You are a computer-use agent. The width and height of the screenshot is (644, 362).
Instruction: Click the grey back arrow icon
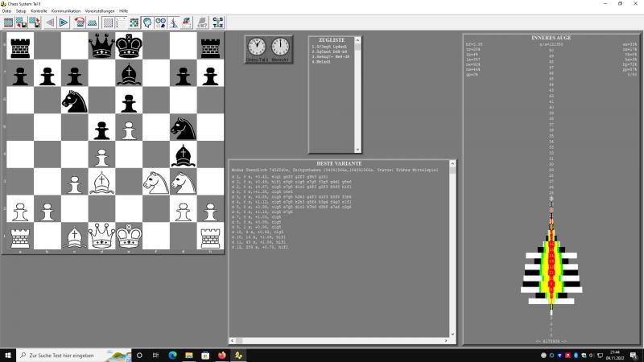tap(49, 23)
